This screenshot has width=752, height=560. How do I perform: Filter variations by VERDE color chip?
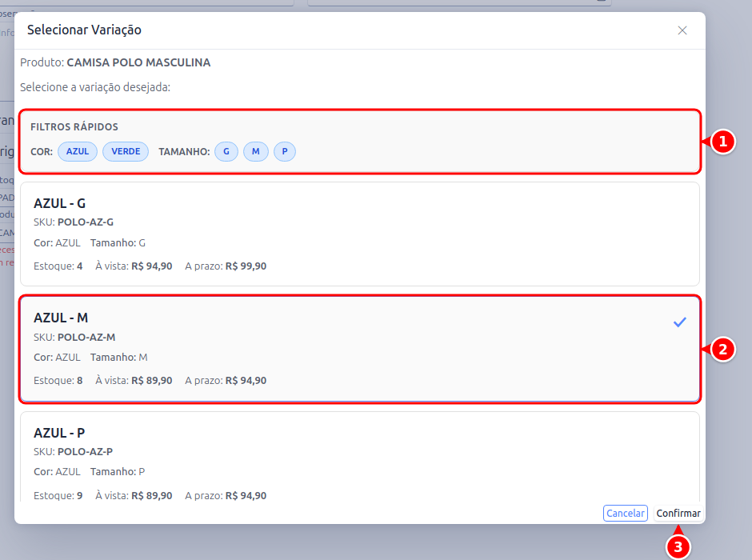(x=126, y=151)
